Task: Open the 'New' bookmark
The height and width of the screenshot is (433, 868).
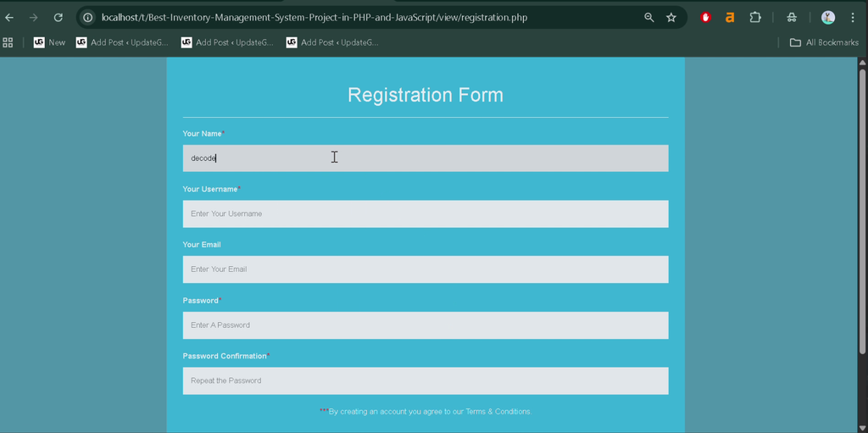Action: [x=49, y=42]
